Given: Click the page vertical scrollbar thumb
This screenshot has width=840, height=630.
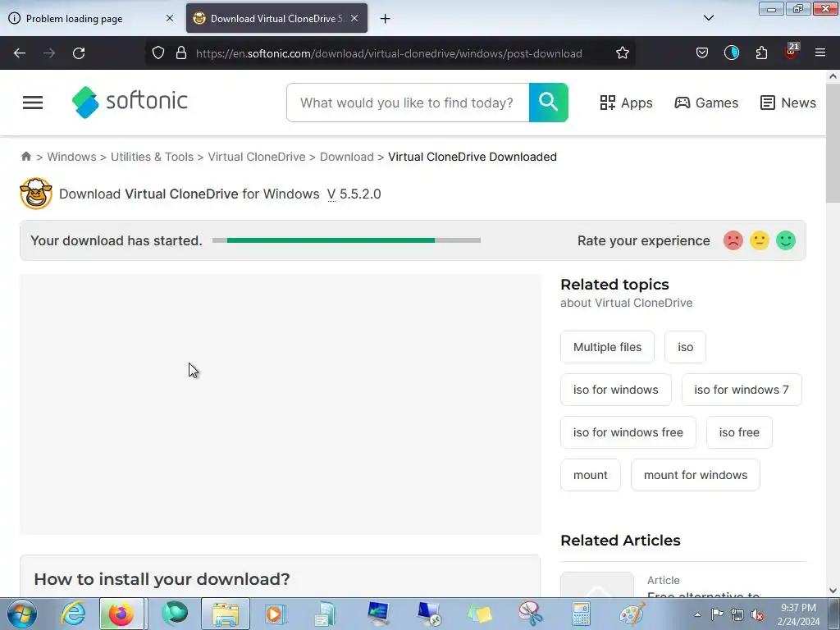Looking at the screenshot, I should (833, 142).
